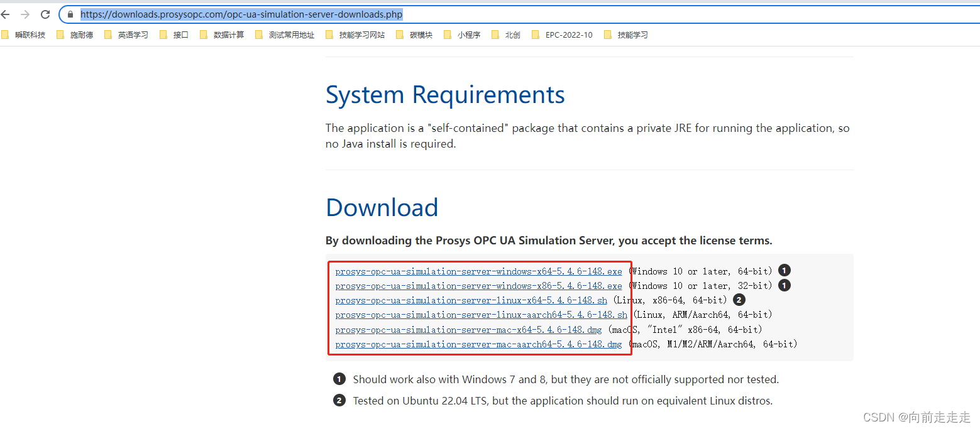This screenshot has height=429, width=980.
Task: Click the padlock icon in the address bar
Action: pyautogui.click(x=70, y=14)
